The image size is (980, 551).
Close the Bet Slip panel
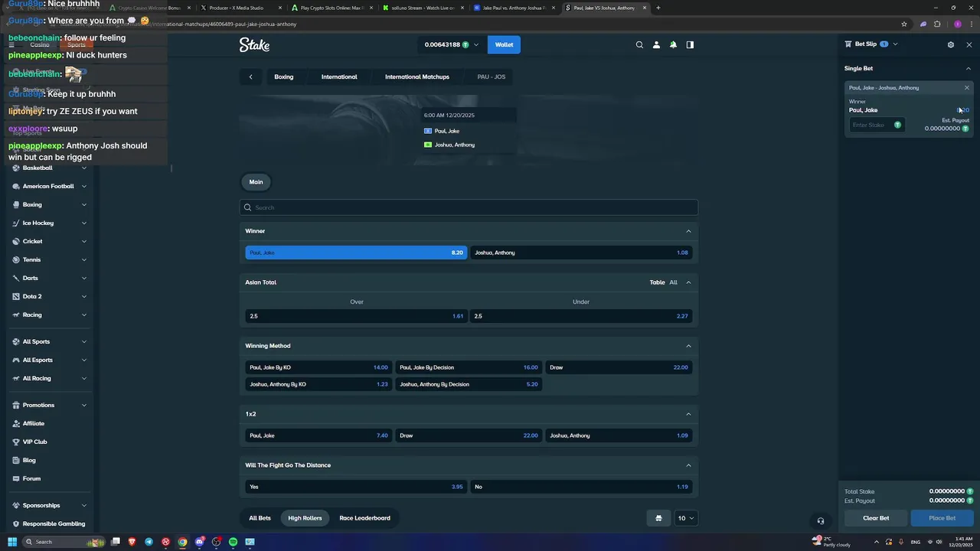coord(969,44)
